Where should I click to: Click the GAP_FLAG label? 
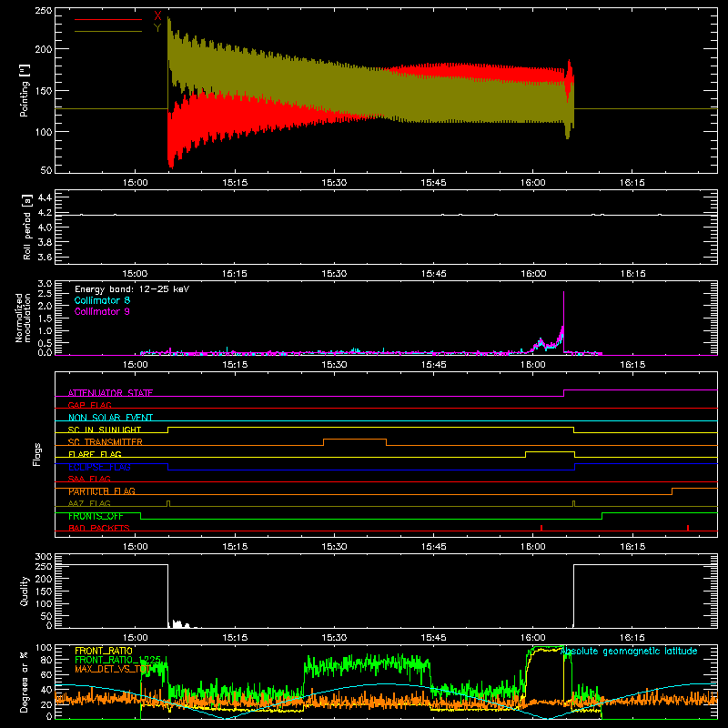click(x=89, y=405)
